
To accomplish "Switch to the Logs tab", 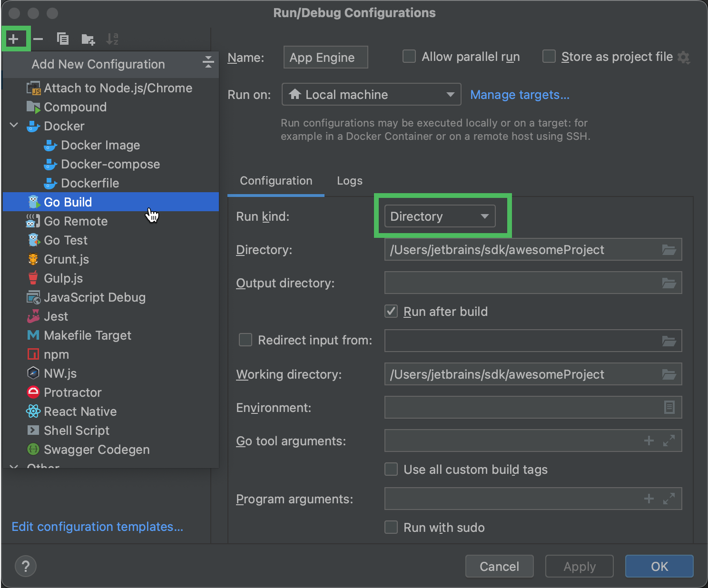I will click(x=349, y=181).
